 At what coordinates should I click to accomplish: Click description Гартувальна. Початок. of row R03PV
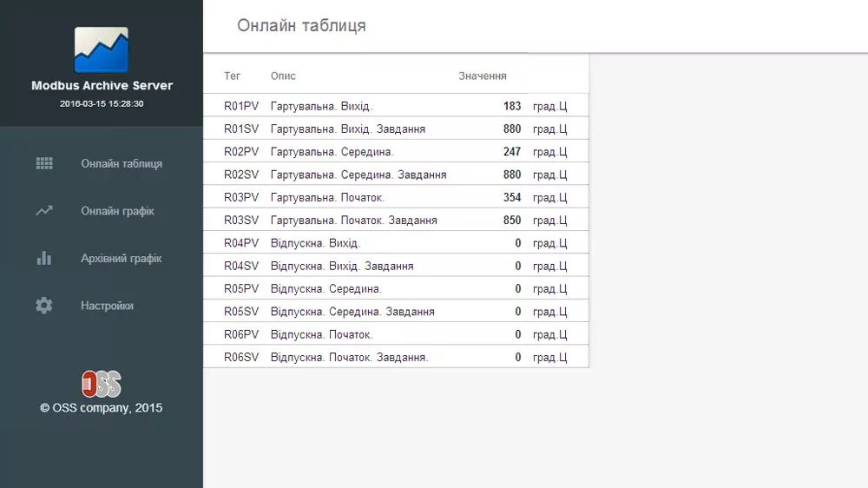pyautogui.click(x=327, y=197)
